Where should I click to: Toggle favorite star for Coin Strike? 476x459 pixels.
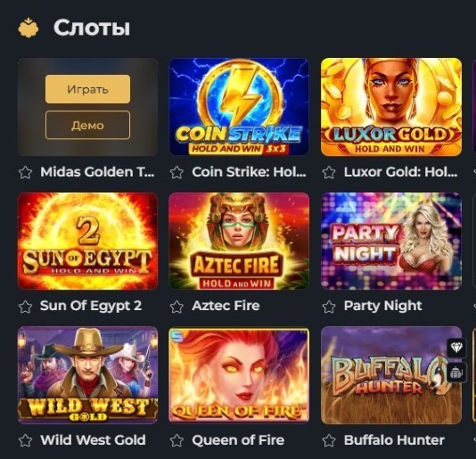(x=176, y=172)
